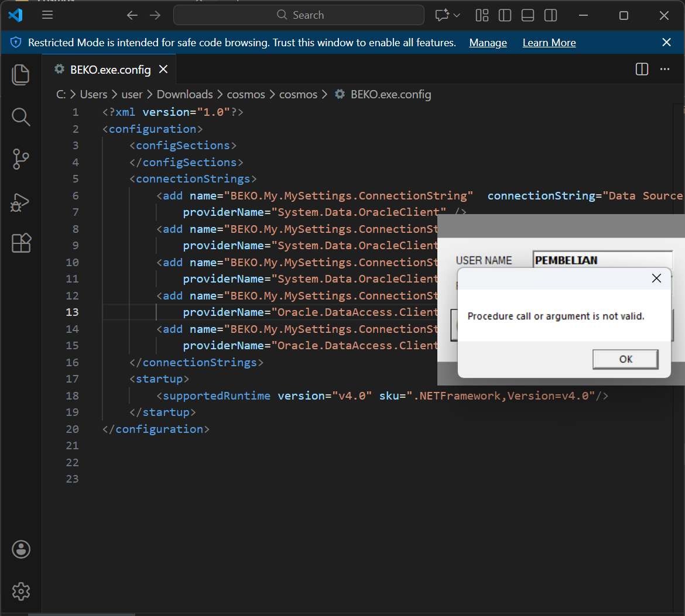Viewport: 685px width, 616px height.
Task: Open the Customize Layout options
Action: 482,15
